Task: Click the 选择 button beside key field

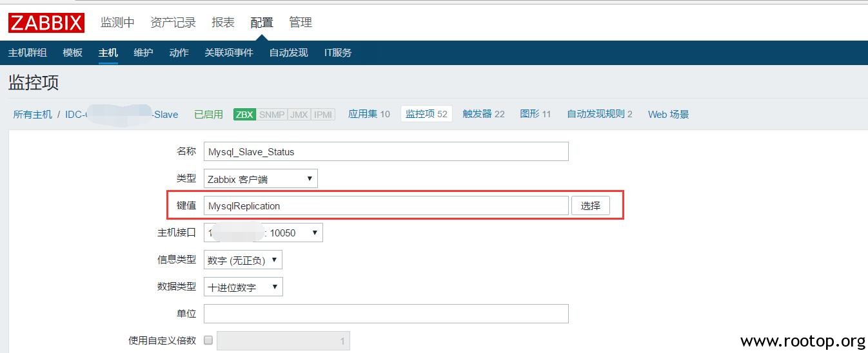Action: coord(591,205)
